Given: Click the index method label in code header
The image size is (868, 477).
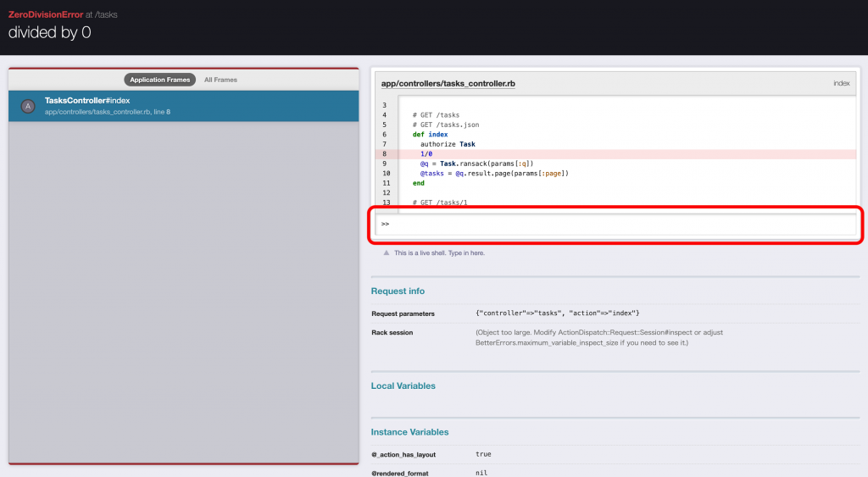Looking at the screenshot, I should (x=841, y=84).
